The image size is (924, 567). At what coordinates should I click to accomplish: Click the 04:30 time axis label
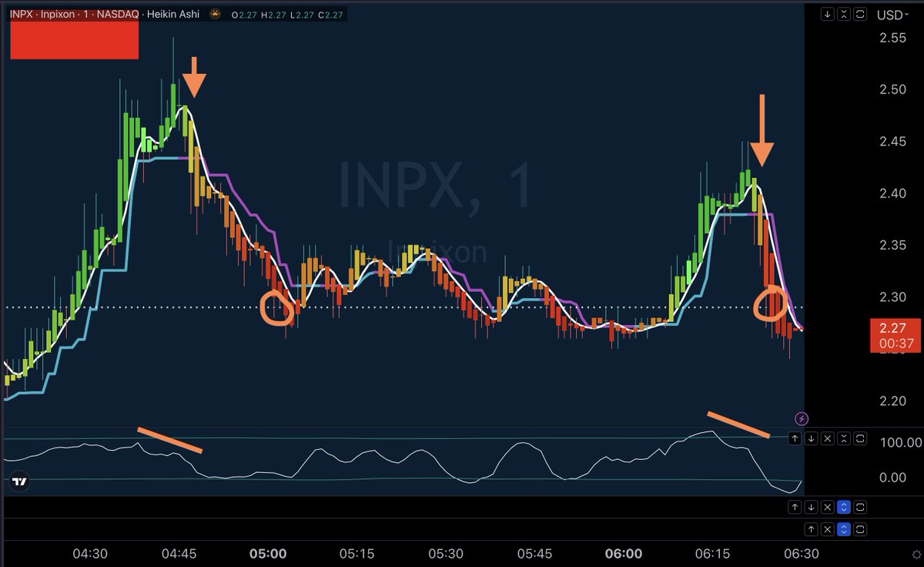pos(90,553)
